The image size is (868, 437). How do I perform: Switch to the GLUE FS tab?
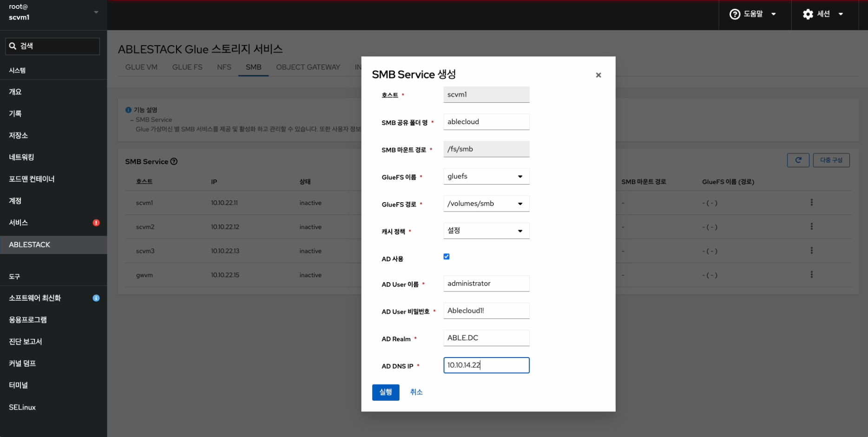coord(187,67)
